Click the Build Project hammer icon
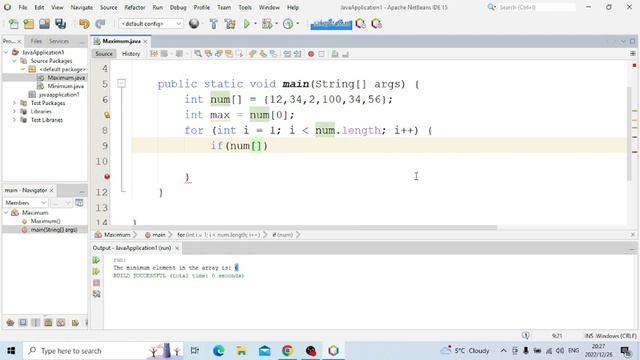Viewport: 640px width, 360px height. click(x=213, y=24)
